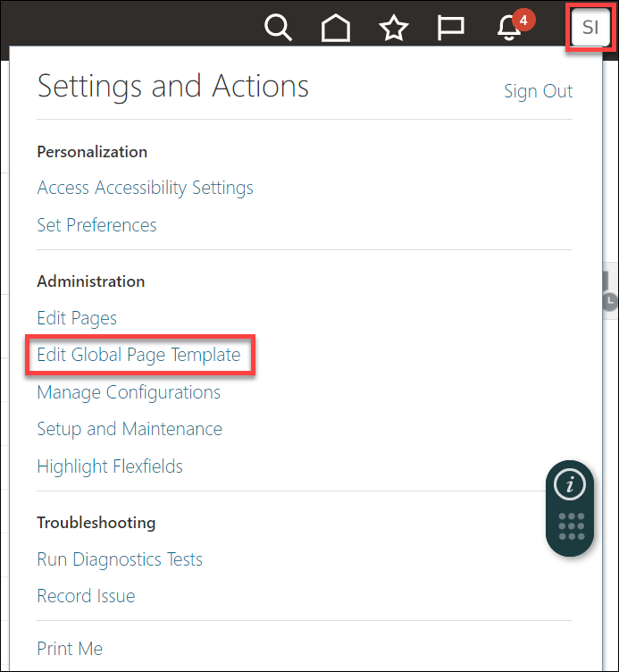Click the Personalization section heading

click(92, 152)
